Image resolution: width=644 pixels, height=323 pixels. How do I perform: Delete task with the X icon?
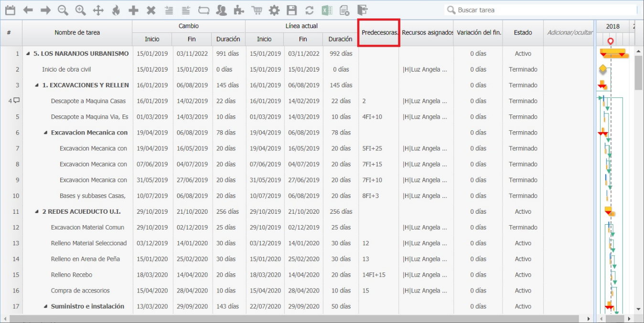point(151,10)
